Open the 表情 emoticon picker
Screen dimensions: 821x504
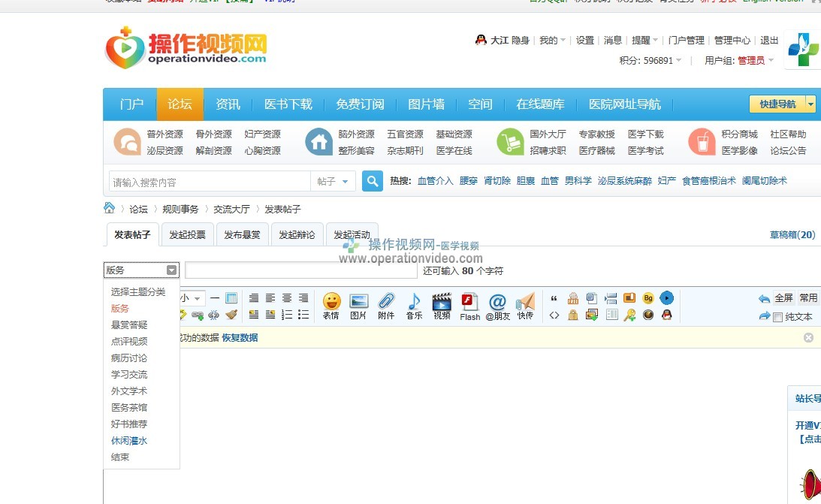(x=331, y=302)
